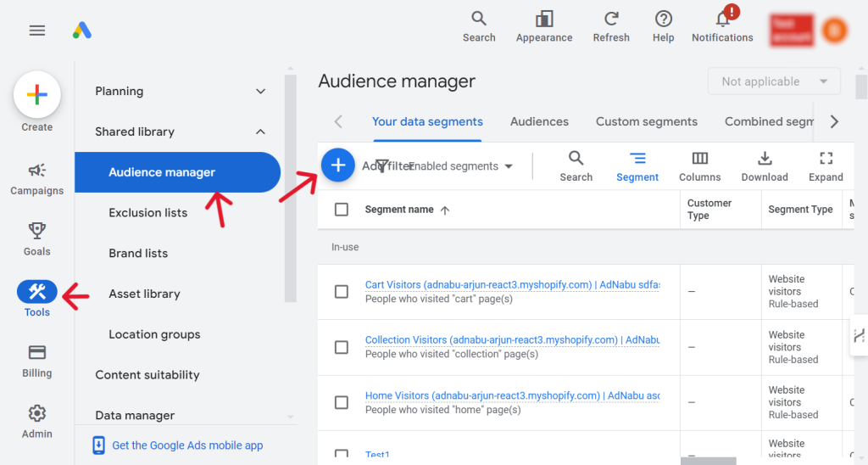Image resolution: width=868 pixels, height=465 pixels.
Task: Check the Home Visitors segment checkbox
Action: click(342, 402)
